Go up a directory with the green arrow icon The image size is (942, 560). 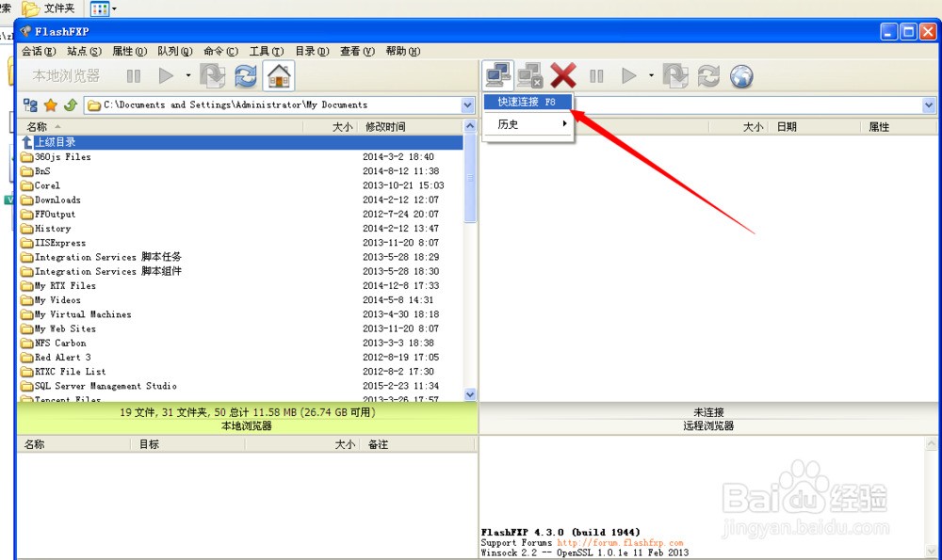click(x=71, y=105)
